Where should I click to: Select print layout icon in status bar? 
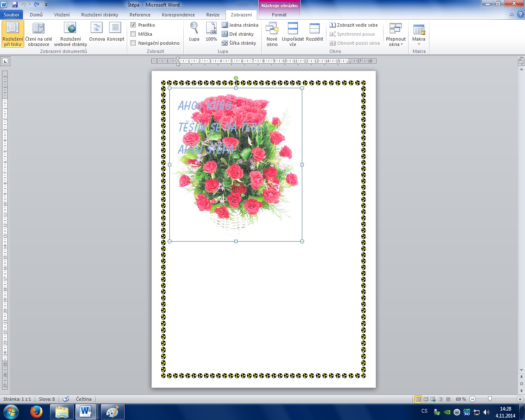pos(418,399)
